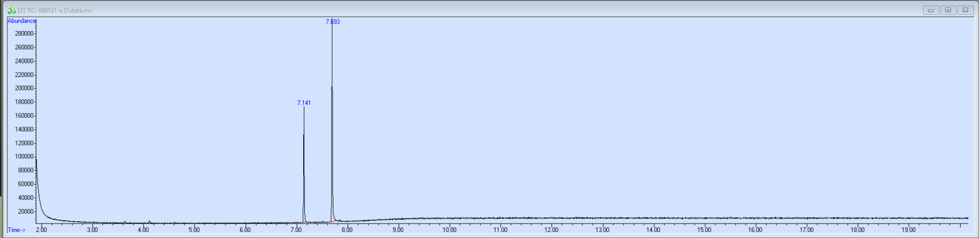This screenshot has height=238, width=980.
Task: Click the 140000 abundance tick value
Action: pos(24,129)
